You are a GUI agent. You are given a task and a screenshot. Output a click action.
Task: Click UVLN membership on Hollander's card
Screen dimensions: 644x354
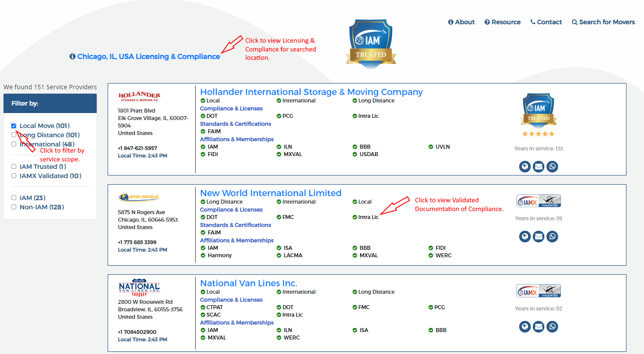tap(443, 147)
